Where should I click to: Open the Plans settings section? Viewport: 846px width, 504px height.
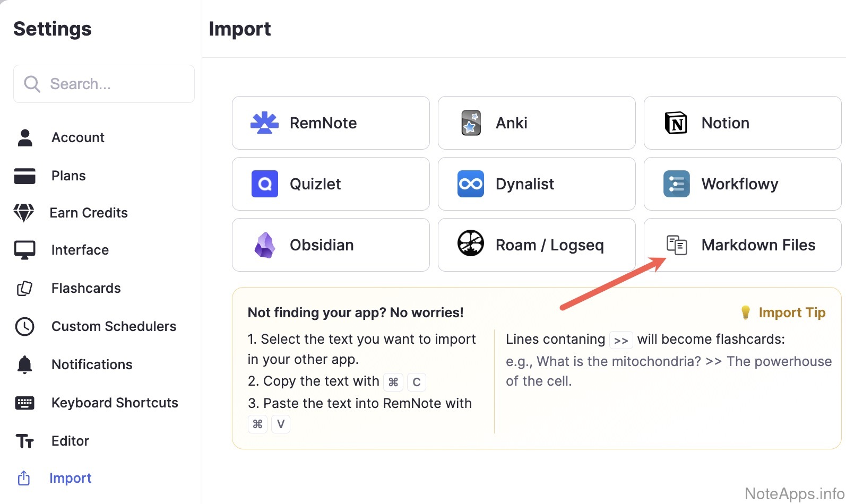[x=68, y=176]
